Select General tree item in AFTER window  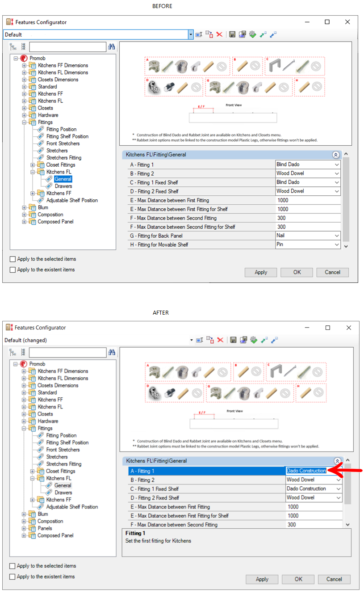[63, 485]
